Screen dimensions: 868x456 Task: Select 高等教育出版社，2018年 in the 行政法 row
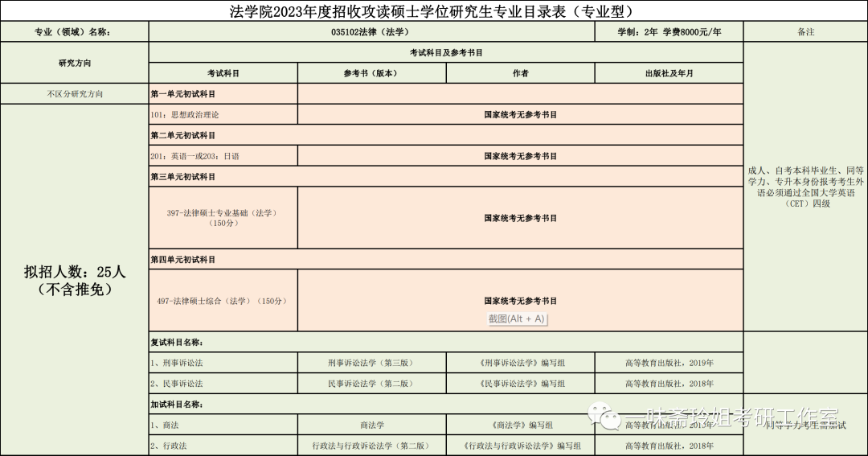coord(669,446)
